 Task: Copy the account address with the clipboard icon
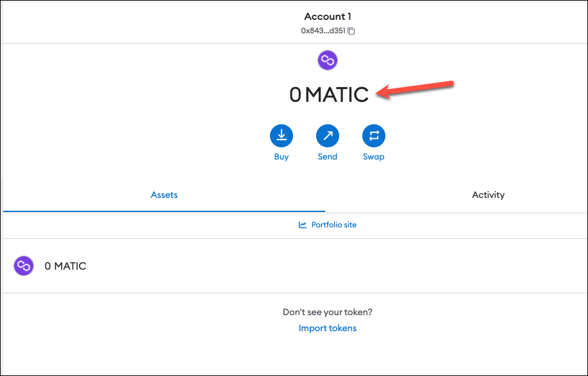pos(351,31)
